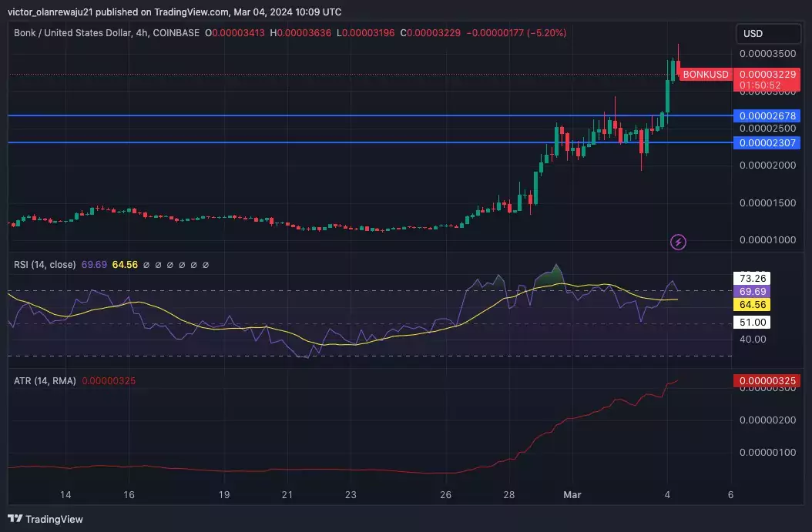Screen dimensions: 812x532
Task: Click the RSI 69.69 purple value label
Action: click(752, 291)
